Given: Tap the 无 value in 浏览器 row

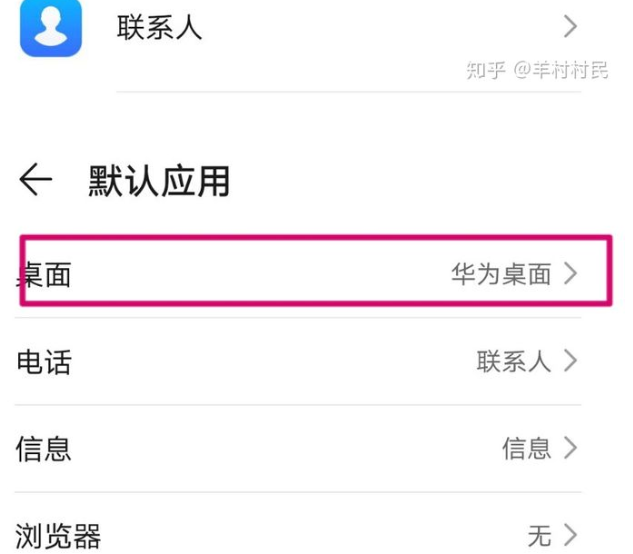Looking at the screenshot, I should point(539,535).
